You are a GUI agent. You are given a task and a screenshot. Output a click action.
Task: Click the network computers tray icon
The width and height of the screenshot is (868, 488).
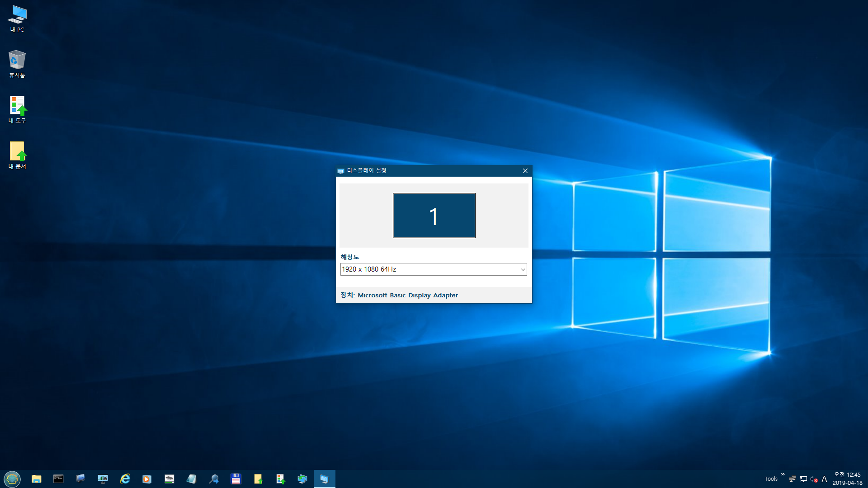click(793, 479)
